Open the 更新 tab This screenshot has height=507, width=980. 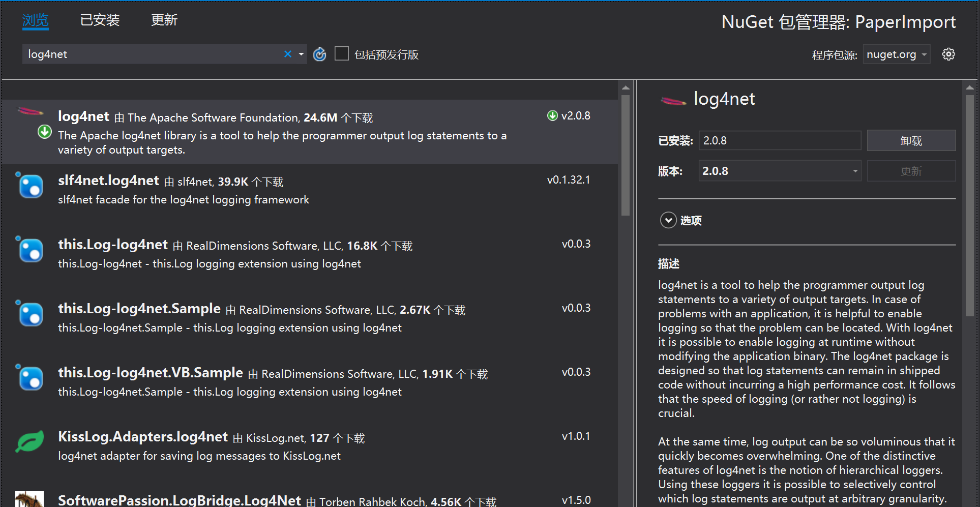click(164, 20)
